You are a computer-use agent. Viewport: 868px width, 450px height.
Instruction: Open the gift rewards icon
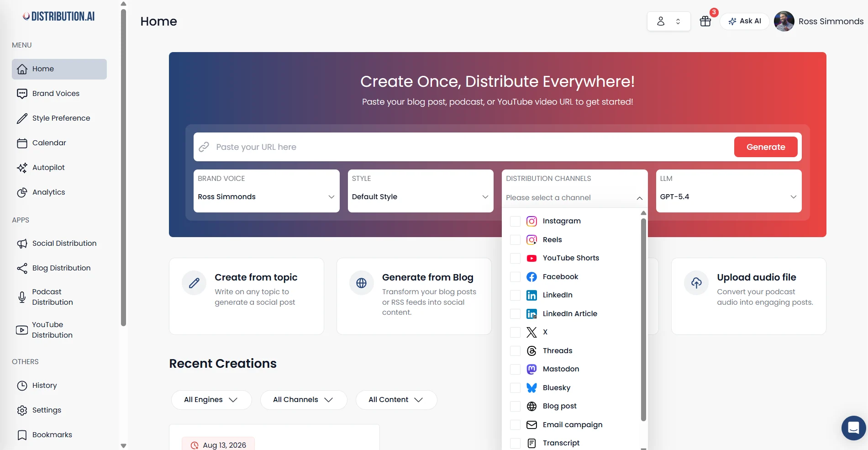click(705, 21)
